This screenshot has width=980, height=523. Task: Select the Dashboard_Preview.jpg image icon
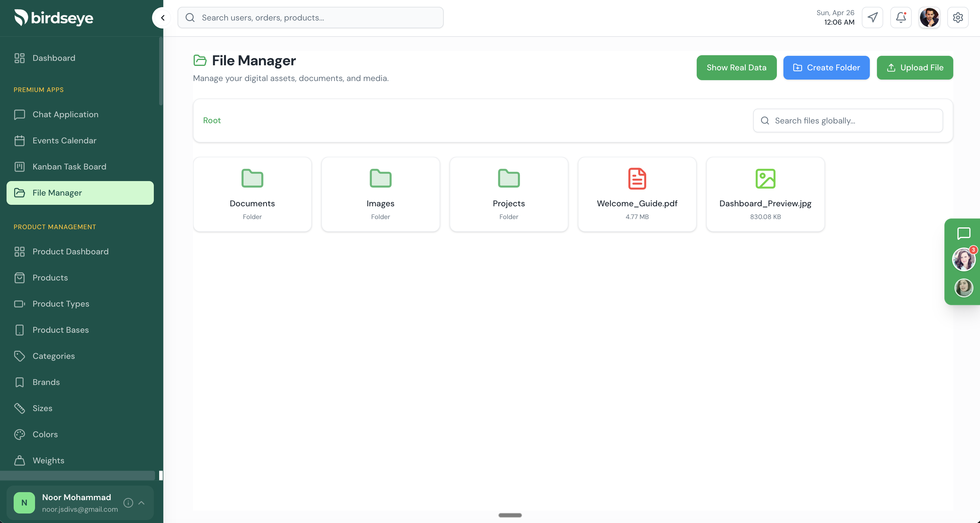click(765, 178)
